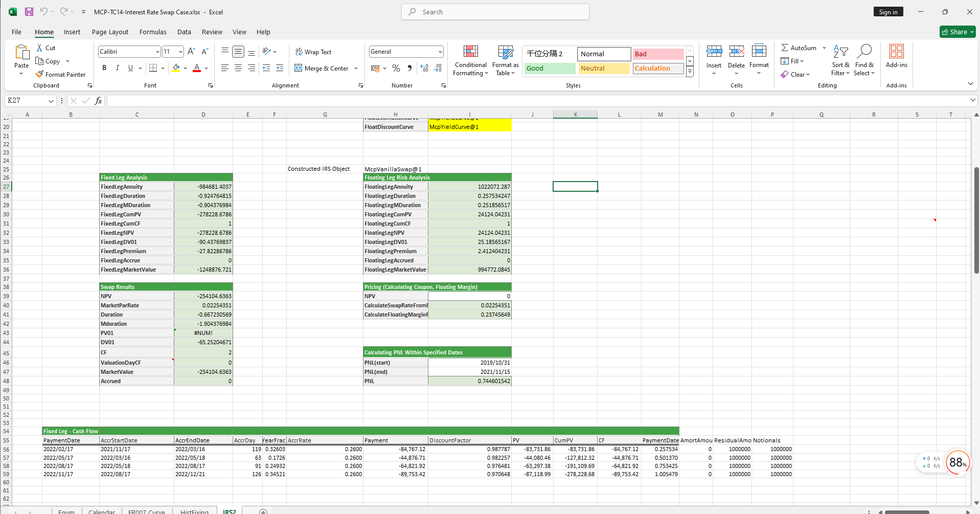This screenshot has height=514, width=980.
Task: Apply Center horizontal alignment
Action: tap(238, 68)
